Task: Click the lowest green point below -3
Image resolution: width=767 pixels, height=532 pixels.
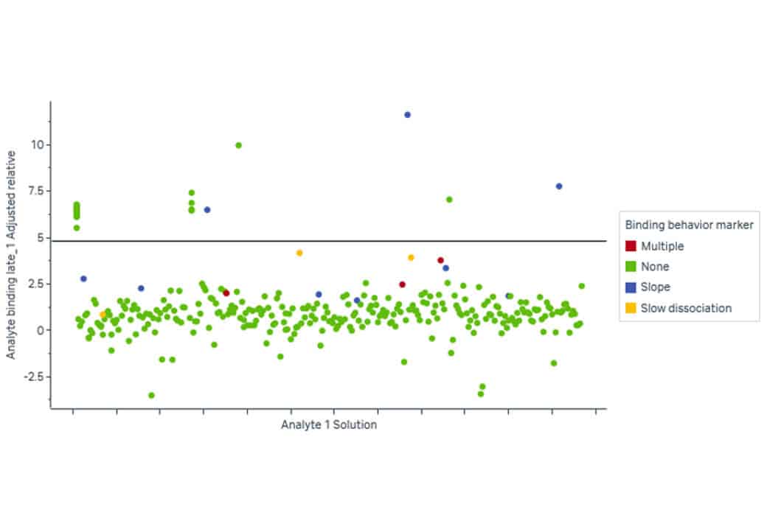Action: (x=151, y=395)
